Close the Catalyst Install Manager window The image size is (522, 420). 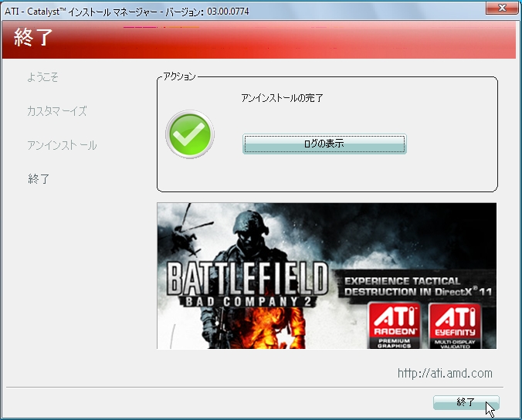[502, 8]
